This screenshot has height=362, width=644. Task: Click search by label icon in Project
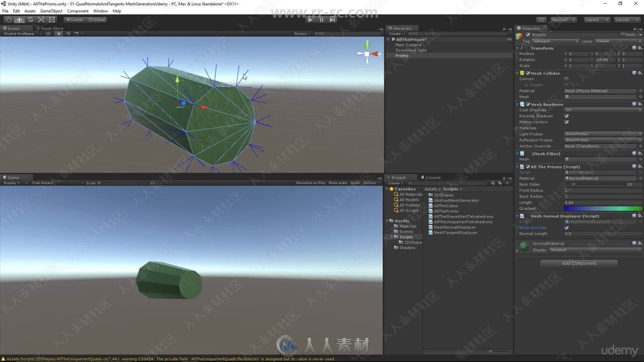(500, 183)
